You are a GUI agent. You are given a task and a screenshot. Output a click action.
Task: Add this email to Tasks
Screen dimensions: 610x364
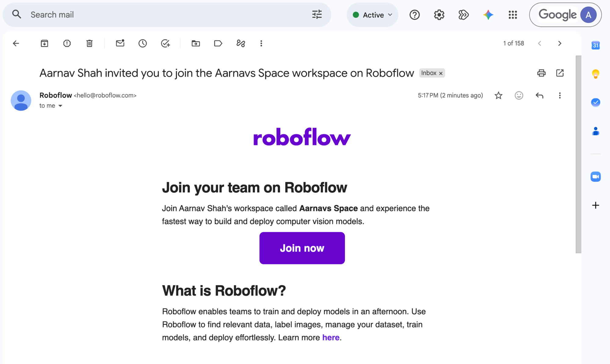[165, 43]
